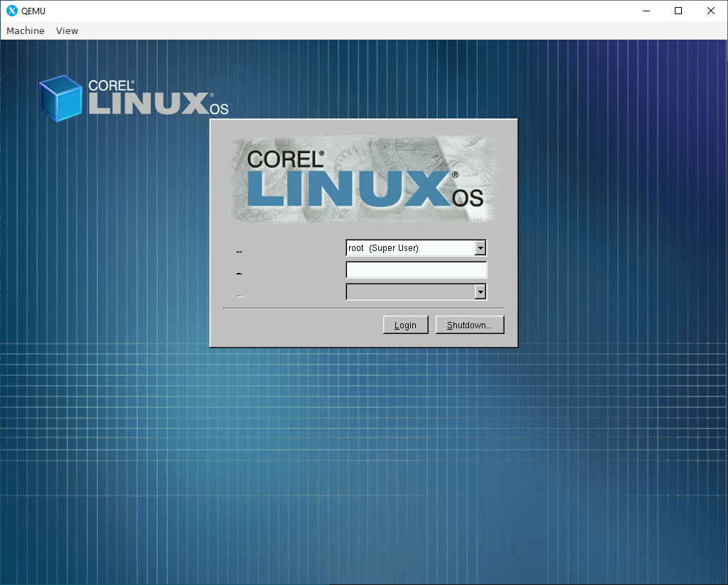Image resolution: width=728 pixels, height=585 pixels.
Task: Focus the empty password field
Action: (416, 269)
